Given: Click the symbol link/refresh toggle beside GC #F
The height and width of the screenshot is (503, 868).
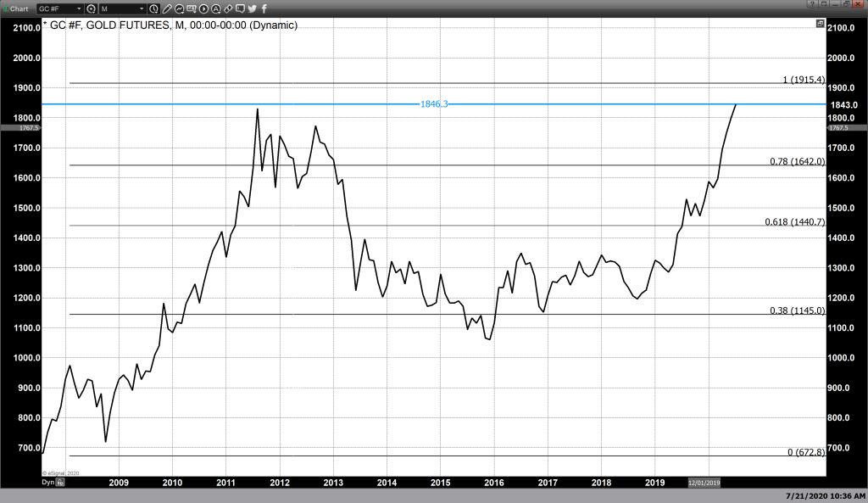Looking at the screenshot, I should point(91,8).
